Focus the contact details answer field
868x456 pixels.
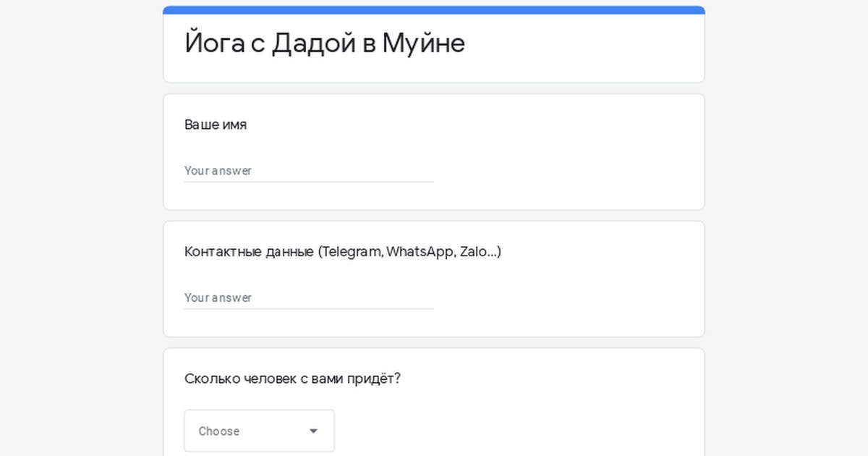309,297
